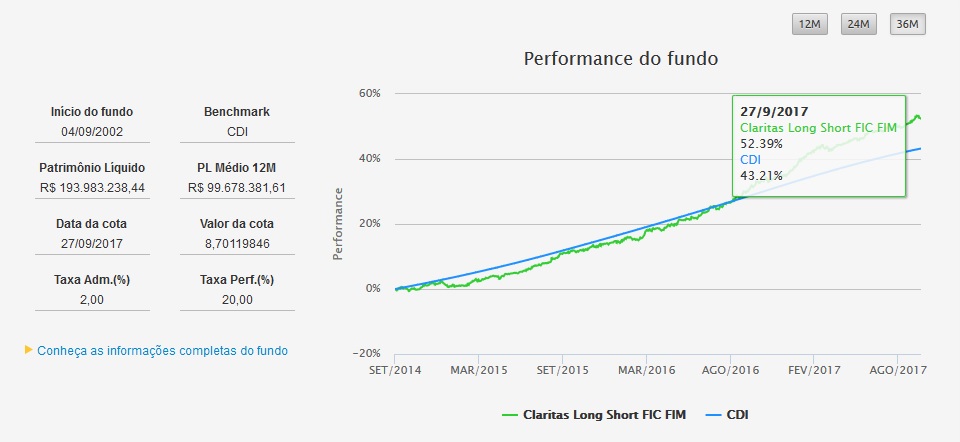Click the 27/9/2017 date in the chart tooltip
The height and width of the screenshot is (442, 960).
coord(774,112)
